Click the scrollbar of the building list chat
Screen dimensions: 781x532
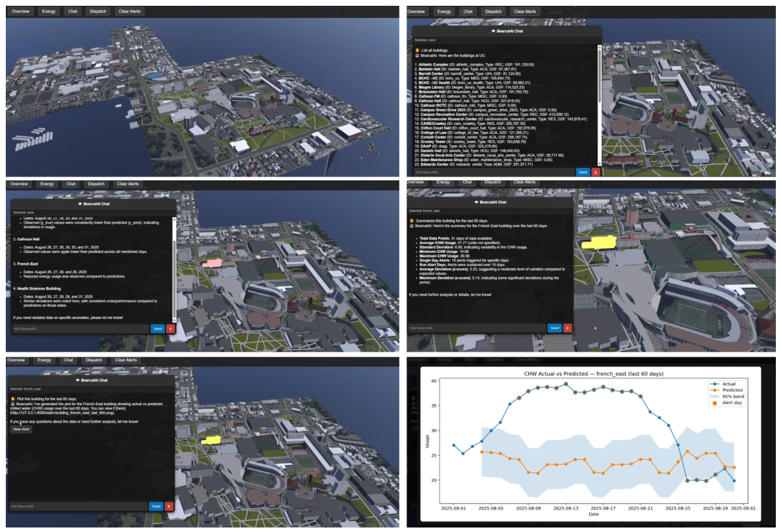click(x=599, y=106)
